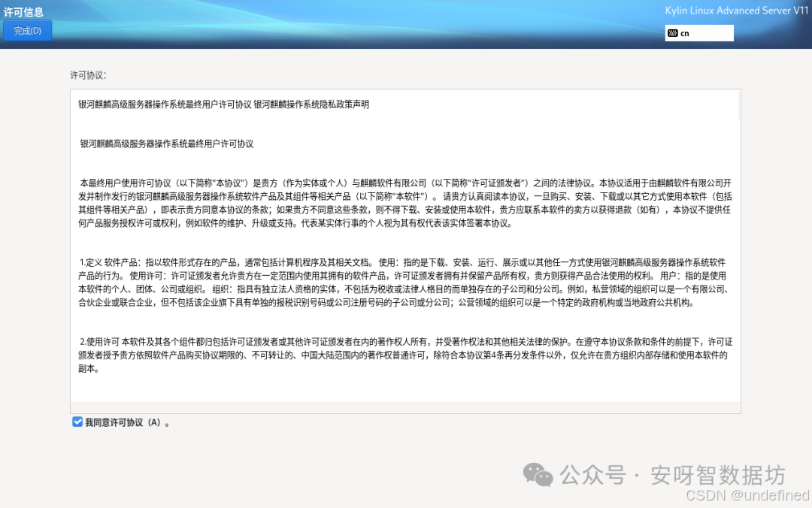This screenshot has width=812, height=508.
Task: Click the paragraph starting 本最终用户使用许可协议
Action: click(x=405, y=203)
